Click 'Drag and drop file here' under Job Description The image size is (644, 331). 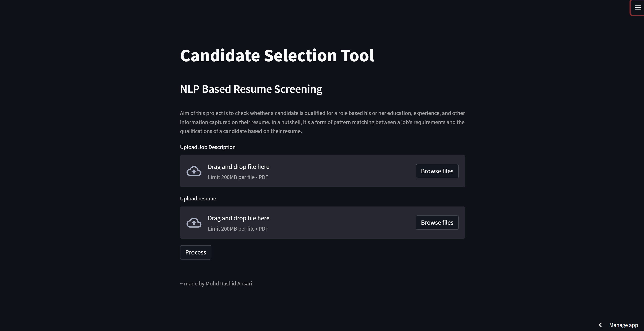pyautogui.click(x=239, y=166)
